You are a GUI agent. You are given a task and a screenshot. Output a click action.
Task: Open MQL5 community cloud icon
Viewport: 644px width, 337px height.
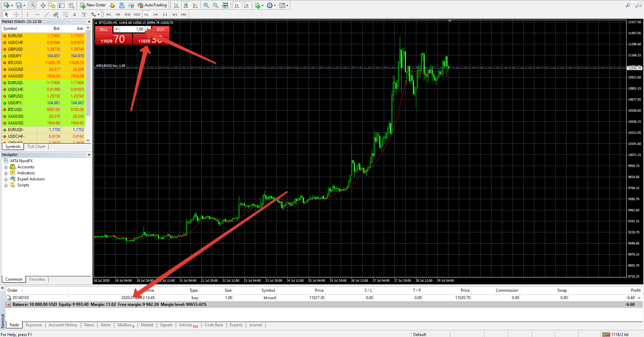coord(122,5)
